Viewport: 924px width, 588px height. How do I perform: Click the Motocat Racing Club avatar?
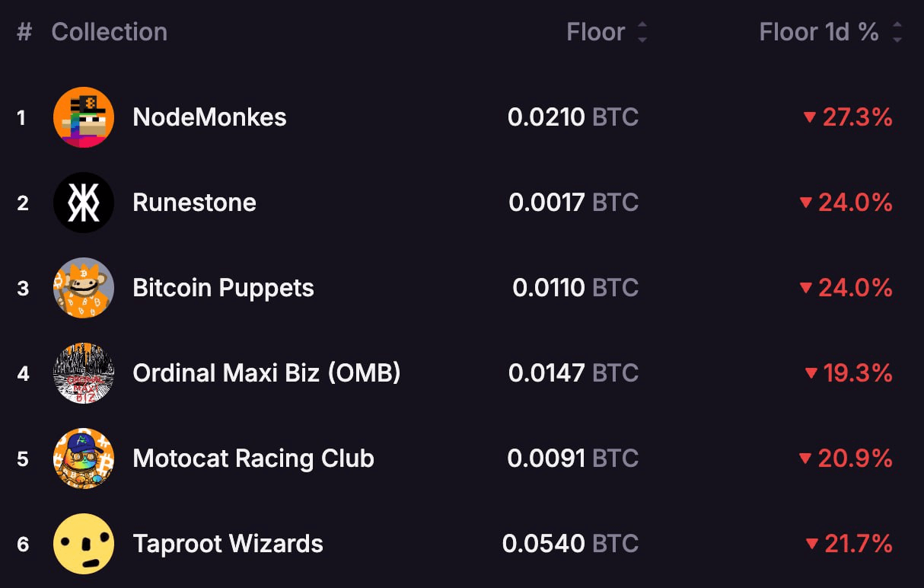pos(84,459)
